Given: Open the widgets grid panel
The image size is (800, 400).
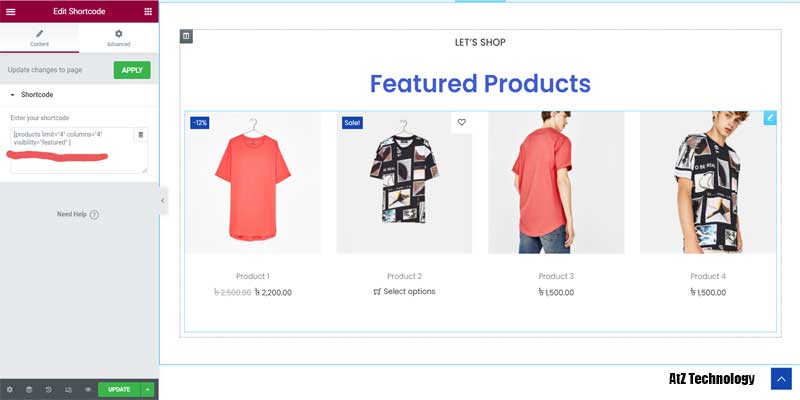Looking at the screenshot, I should pyautogui.click(x=148, y=11).
